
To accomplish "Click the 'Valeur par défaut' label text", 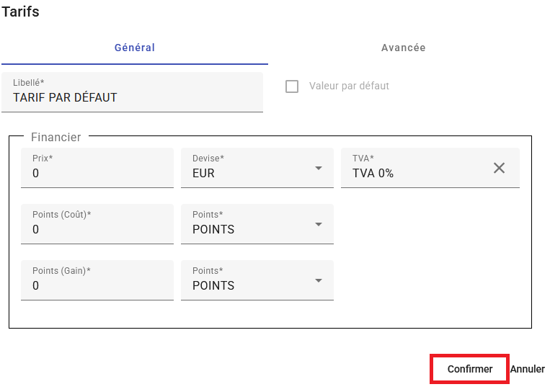I will [349, 86].
